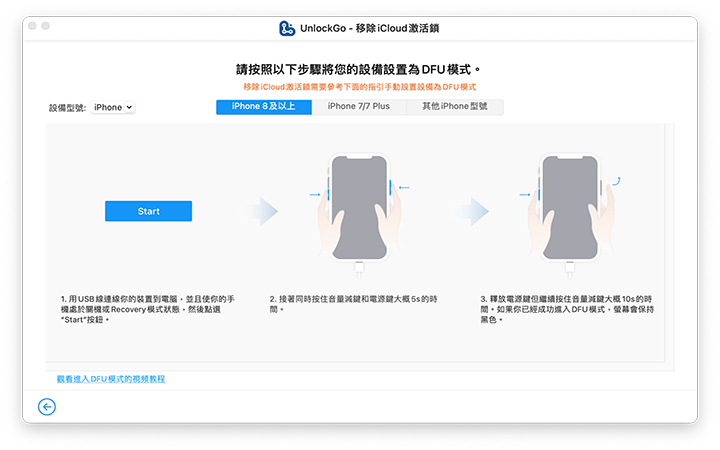Click the step 2 phone illustration
Viewport: 720px width, 450px height.
point(359,215)
